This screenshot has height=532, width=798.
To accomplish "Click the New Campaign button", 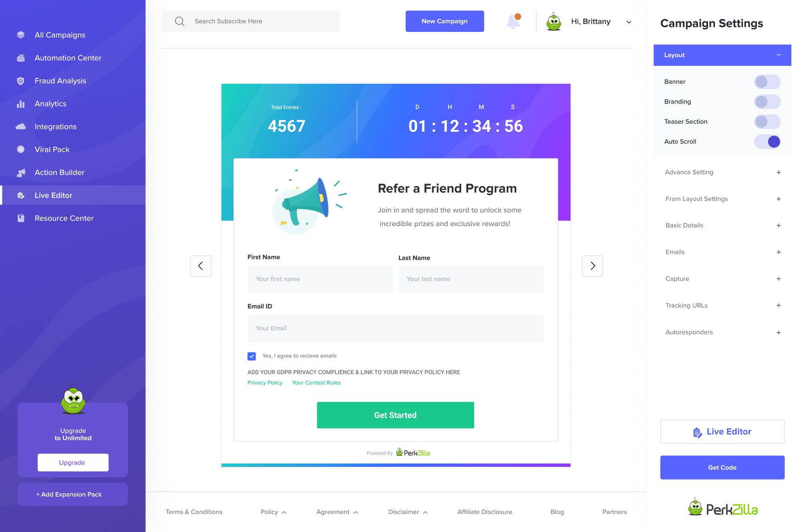I will click(444, 21).
